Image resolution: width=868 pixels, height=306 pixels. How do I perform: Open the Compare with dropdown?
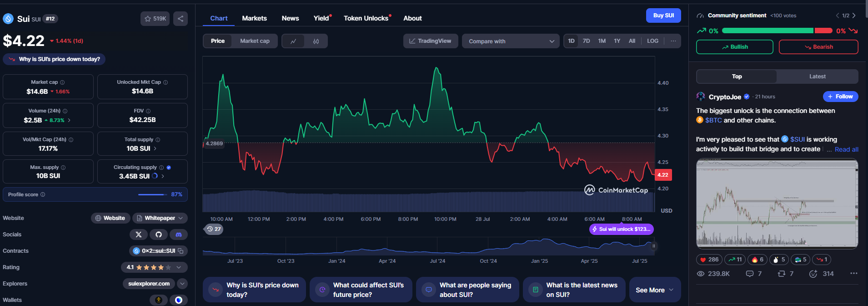click(x=511, y=41)
